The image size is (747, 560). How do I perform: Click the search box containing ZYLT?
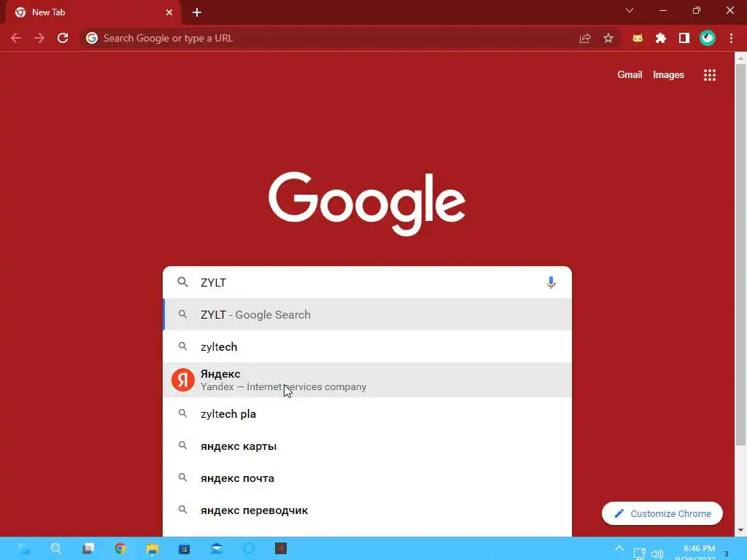tap(367, 282)
